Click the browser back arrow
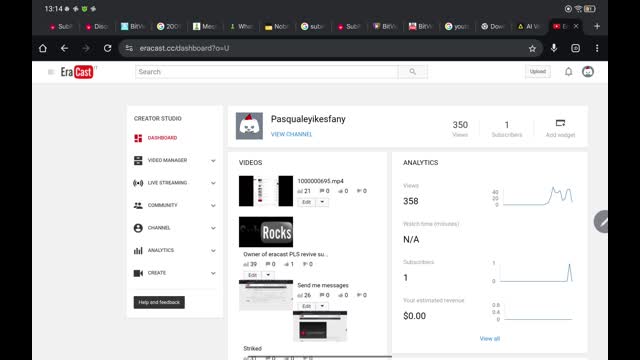Screen dimensions: 640x360 (64, 48)
